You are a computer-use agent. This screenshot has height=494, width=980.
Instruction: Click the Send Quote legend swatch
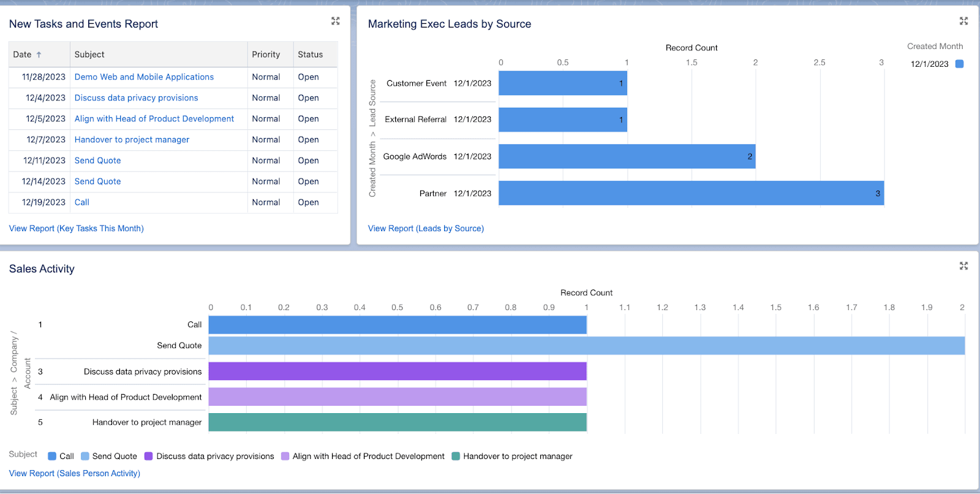tap(85, 457)
